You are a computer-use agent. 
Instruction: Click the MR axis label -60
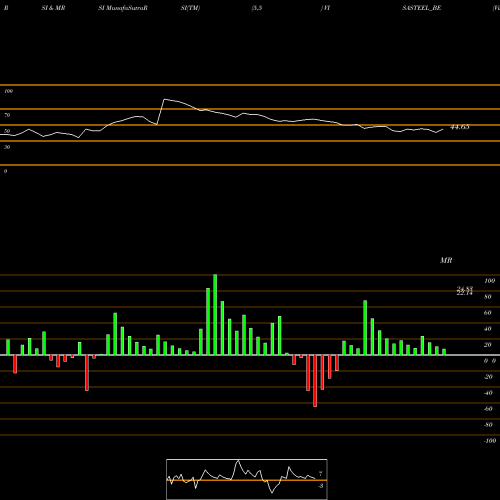coord(488,409)
